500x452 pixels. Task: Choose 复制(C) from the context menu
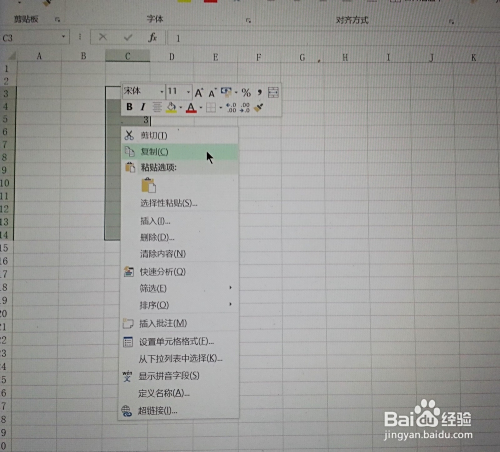tap(180, 152)
